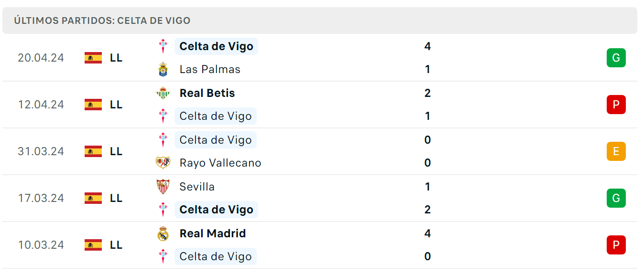
Task: Open the Real Madrid team link
Action: click(213, 233)
